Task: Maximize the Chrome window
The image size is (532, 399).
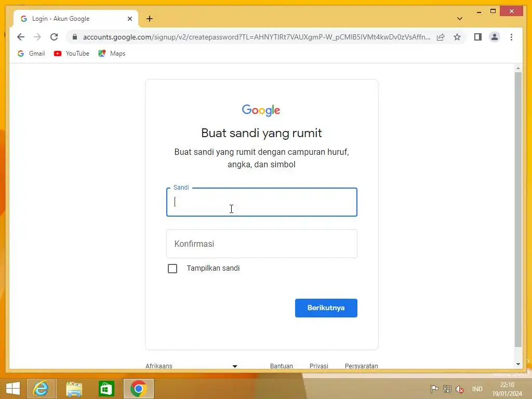Action: (493, 11)
